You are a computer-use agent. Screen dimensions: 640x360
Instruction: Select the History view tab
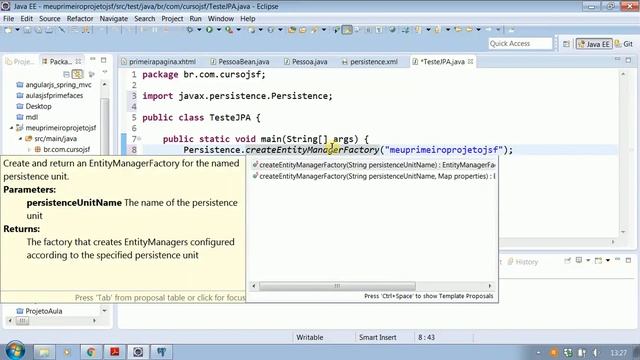coord(523,262)
